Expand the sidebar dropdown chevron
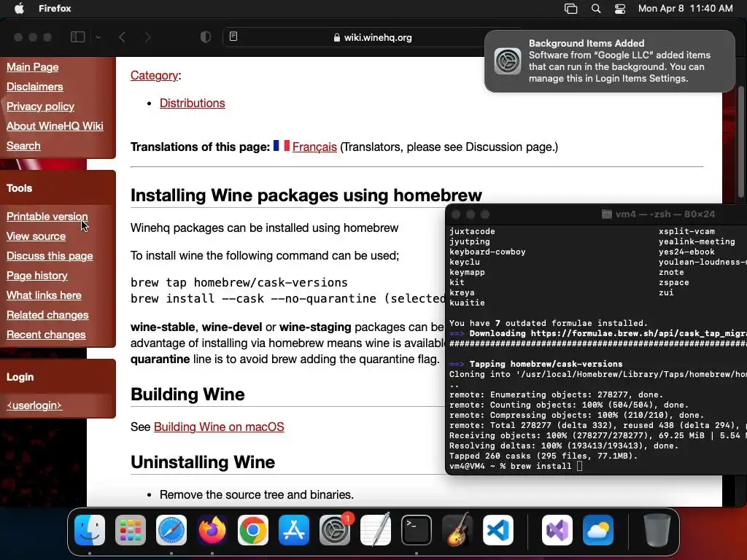Image resolution: width=747 pixels, height=560 pixels. pyautogui.click(x=98, y=37)
